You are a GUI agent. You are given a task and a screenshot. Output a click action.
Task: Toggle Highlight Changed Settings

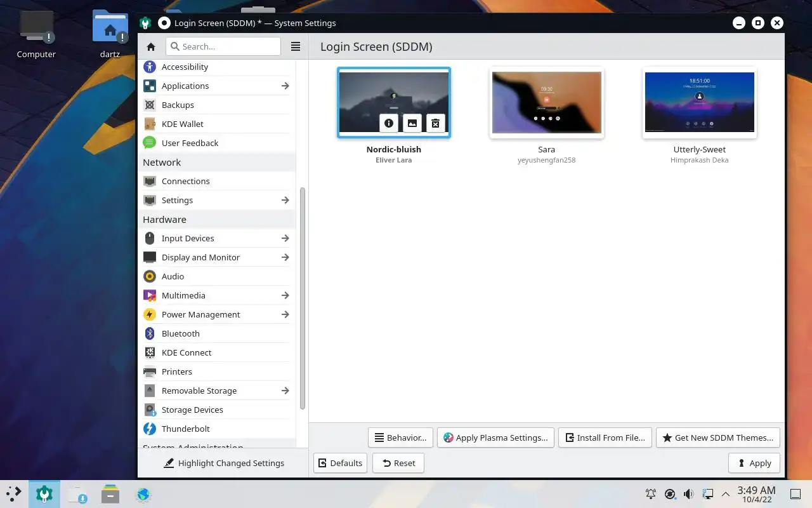[x=224, y=463]
